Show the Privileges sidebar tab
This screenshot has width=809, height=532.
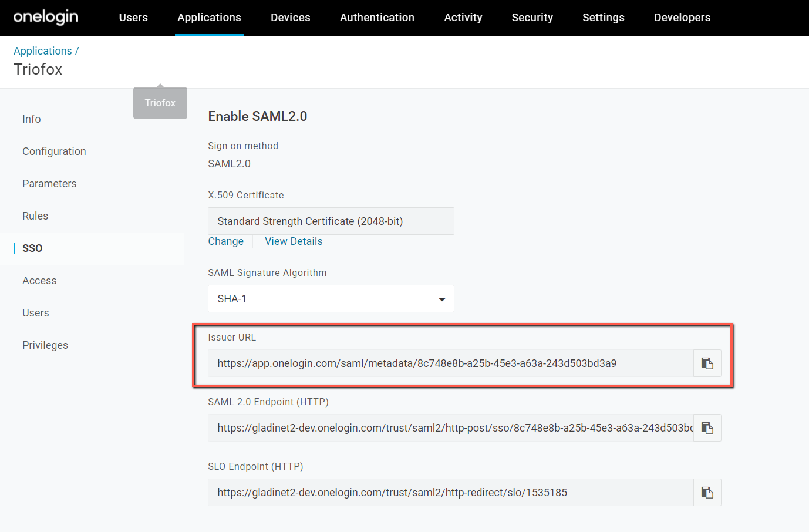point(45,345)
